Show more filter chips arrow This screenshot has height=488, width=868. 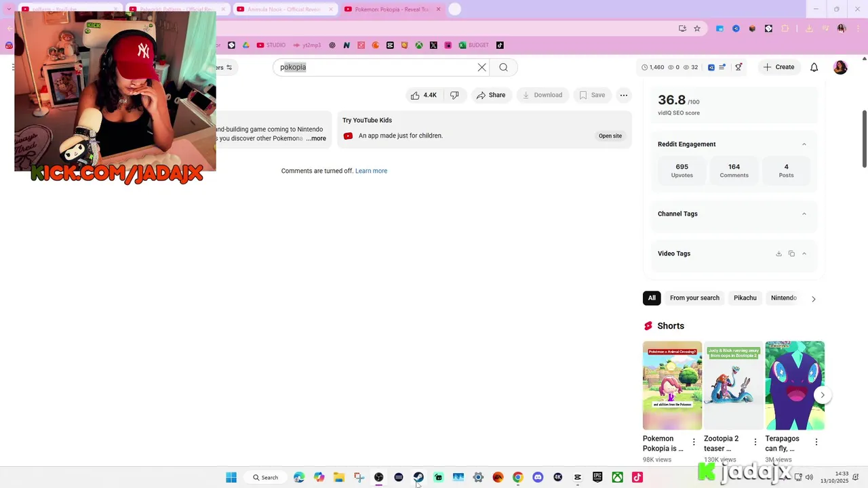click(x=814, y=299)
